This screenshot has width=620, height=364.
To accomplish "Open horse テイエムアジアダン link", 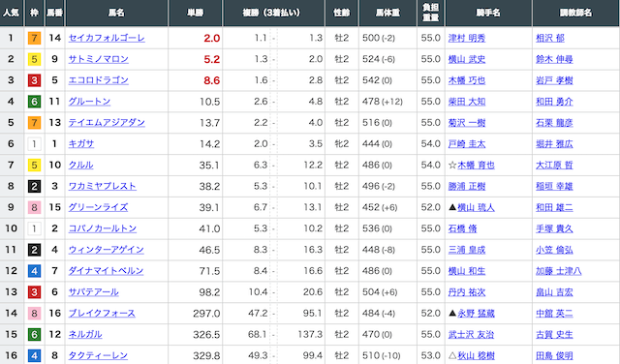I will coord(107,123).
